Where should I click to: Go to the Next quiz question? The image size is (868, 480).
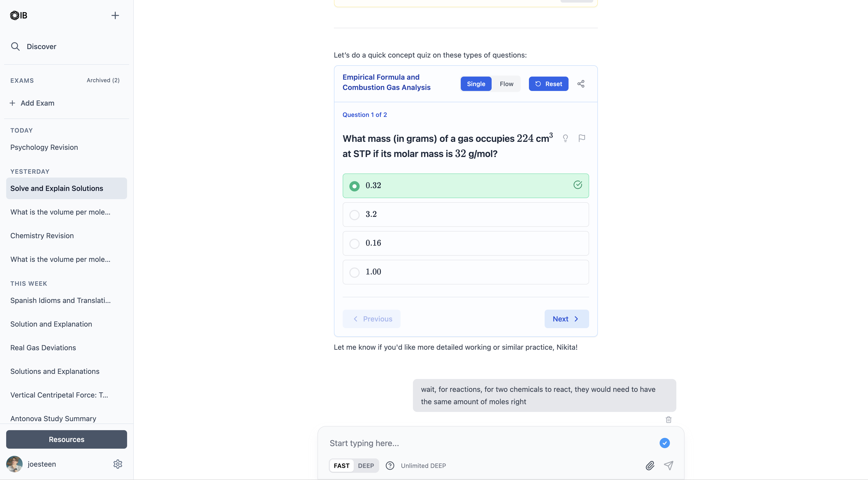(x=566, y=319)
